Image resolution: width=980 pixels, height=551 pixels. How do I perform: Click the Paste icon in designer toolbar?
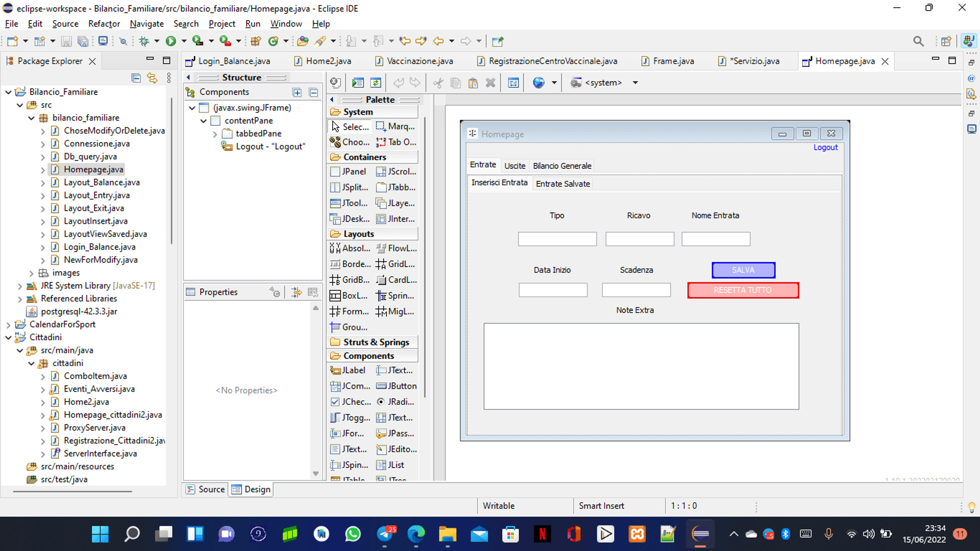[473, 83]
